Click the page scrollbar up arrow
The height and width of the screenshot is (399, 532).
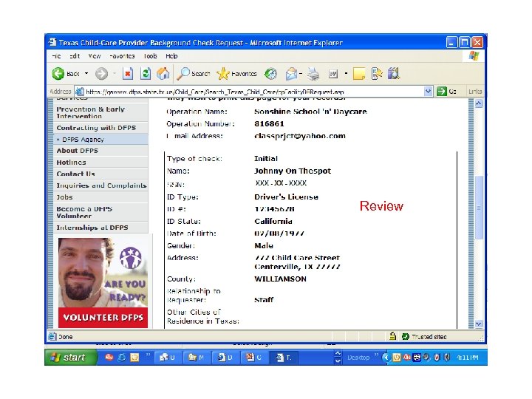(x=479, y=103)
